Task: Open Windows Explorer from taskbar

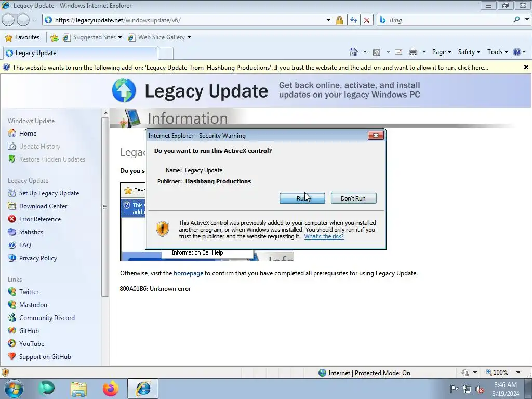Action: pyautogui.click(x=79, y=389)
